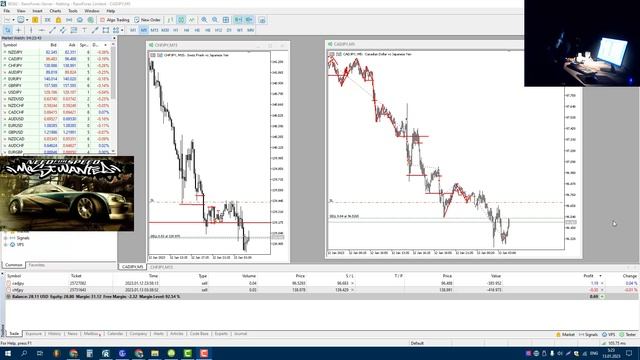
Task: Open the IDE MetaEditor toolbar button
Action: [x=47, y=20]
